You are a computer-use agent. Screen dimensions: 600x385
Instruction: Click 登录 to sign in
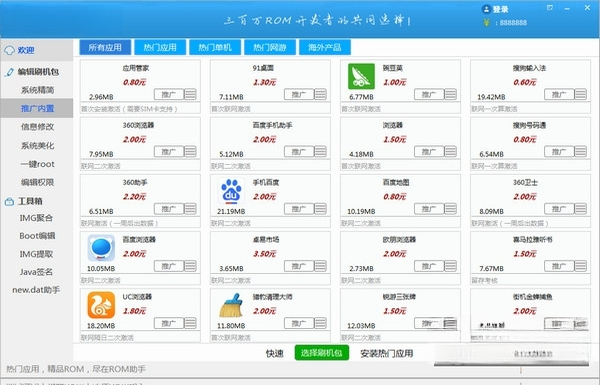[500, 10]
